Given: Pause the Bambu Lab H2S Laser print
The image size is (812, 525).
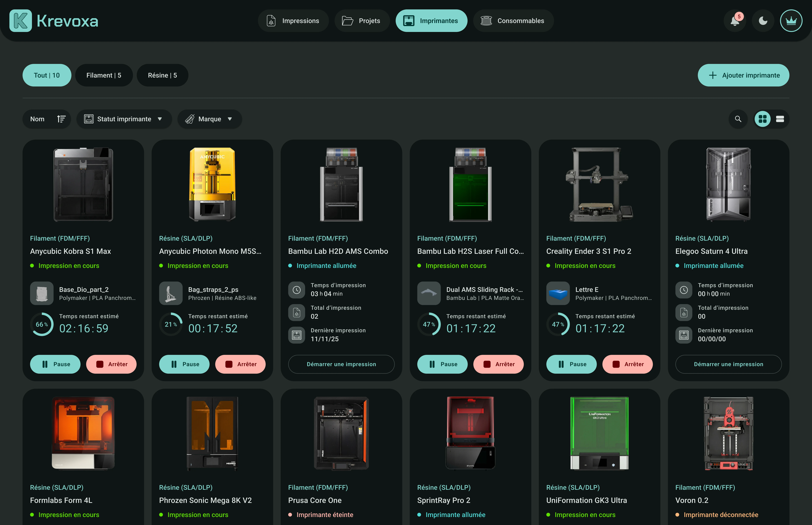Looking at the screenshot, I should (443, 364).
